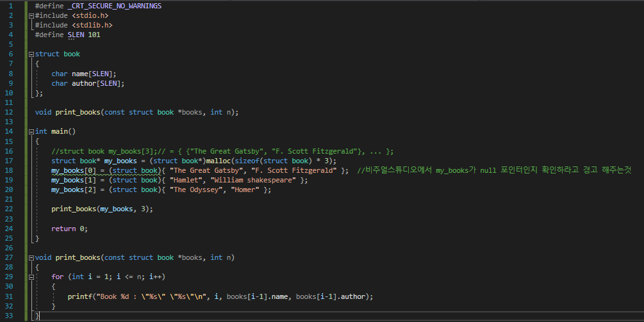Click the value 101 on line 4
The width and height of the screenshot is (644, 322).
click(x=94, y=35)
